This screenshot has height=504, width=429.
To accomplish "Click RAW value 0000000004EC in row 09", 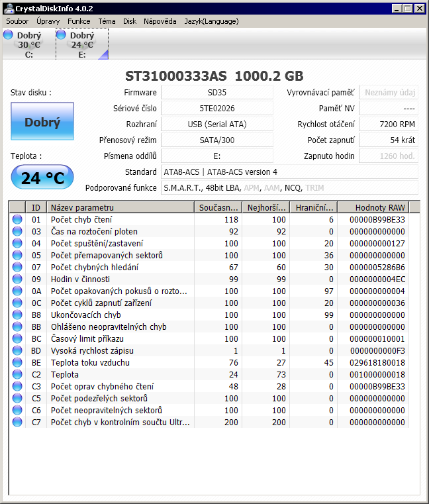I will coord(377,279).
